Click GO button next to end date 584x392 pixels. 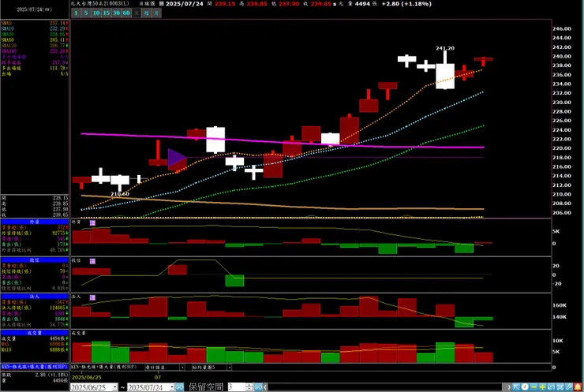[179, 387]
